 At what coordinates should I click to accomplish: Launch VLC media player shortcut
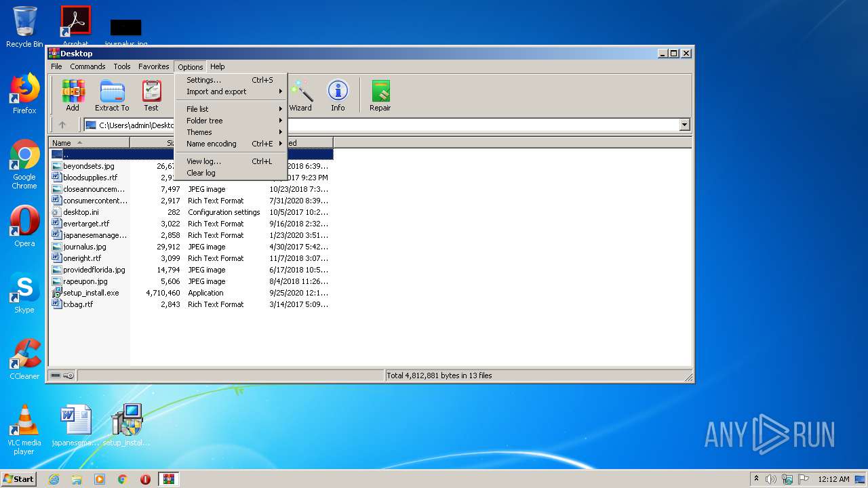tap(24, 430)
